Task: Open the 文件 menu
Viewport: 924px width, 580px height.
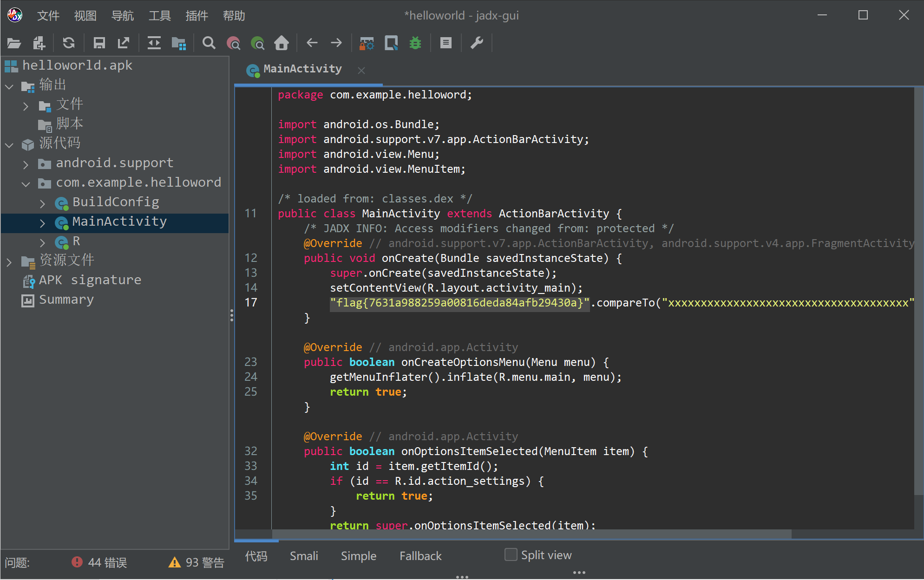Action: tap(48, 16)
